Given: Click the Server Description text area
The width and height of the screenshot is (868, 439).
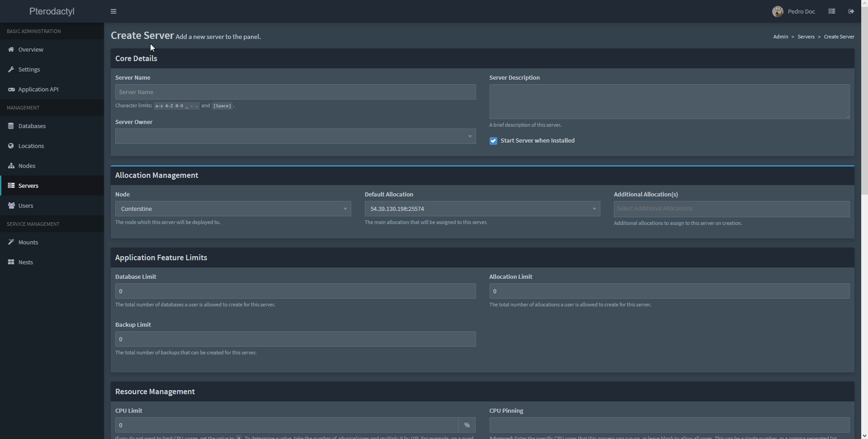Looking at the screenshot, I should (669, 101).
